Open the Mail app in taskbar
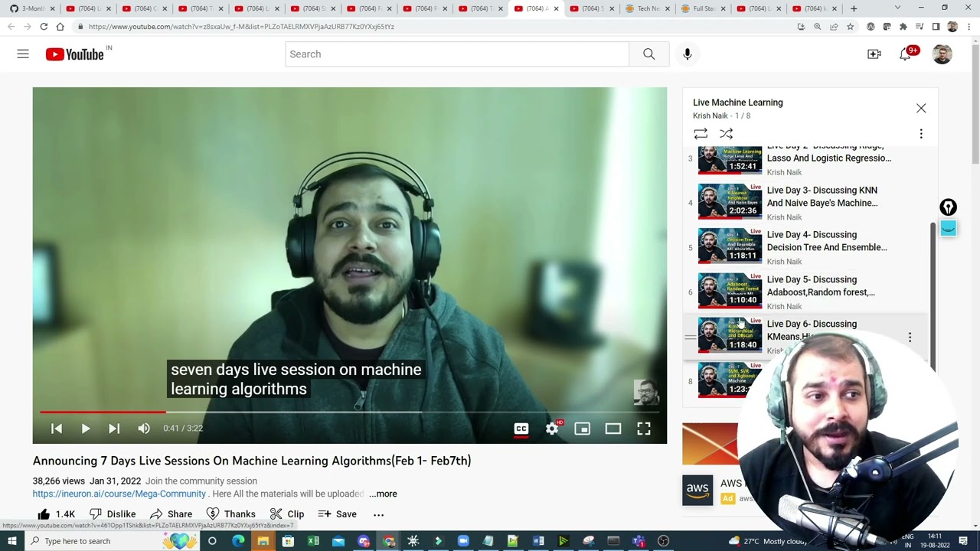The height and width of the screenshot is (551, 980). 338,541
